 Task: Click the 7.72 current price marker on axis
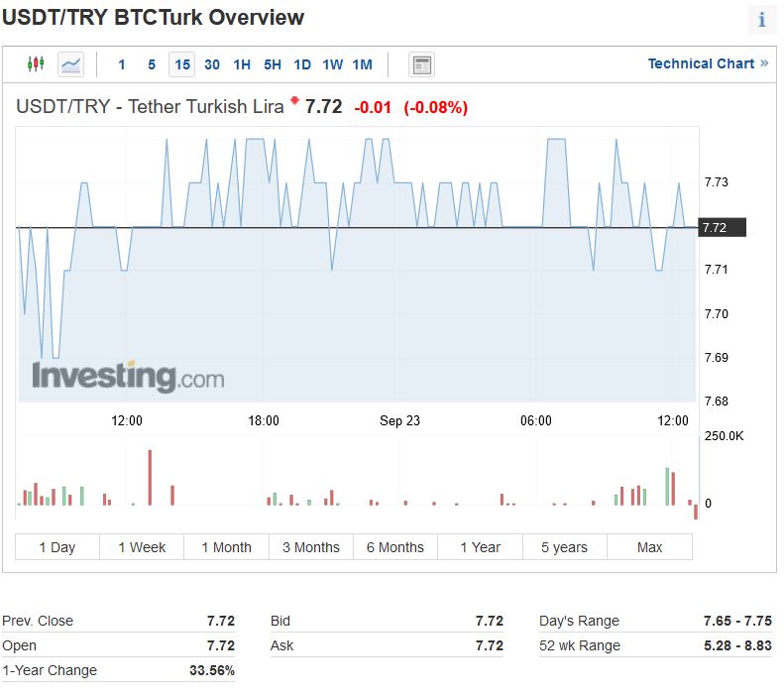tap(722, 227)
